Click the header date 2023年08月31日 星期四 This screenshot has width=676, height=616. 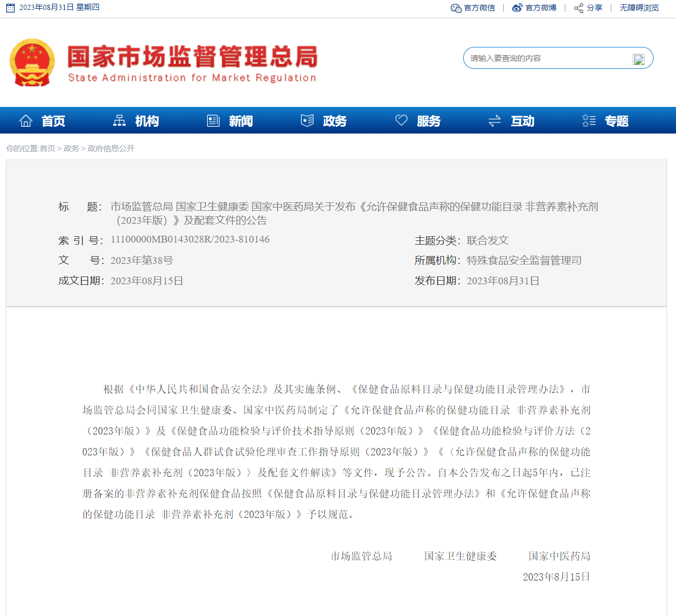click(59, 7)
